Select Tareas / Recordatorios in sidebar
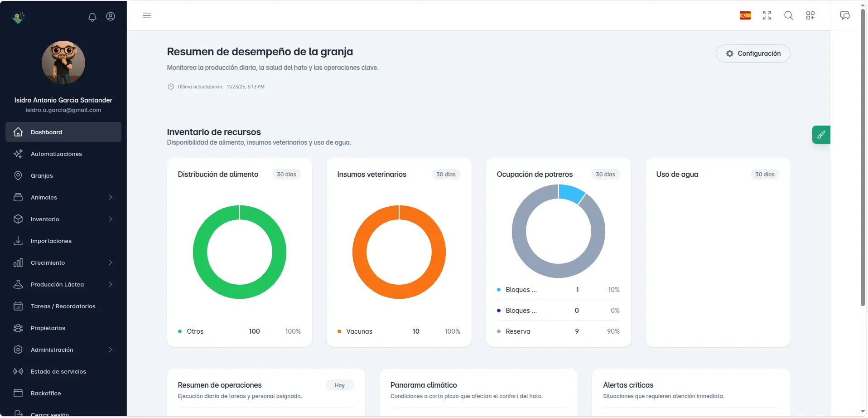868x418 pixels. 63,306
